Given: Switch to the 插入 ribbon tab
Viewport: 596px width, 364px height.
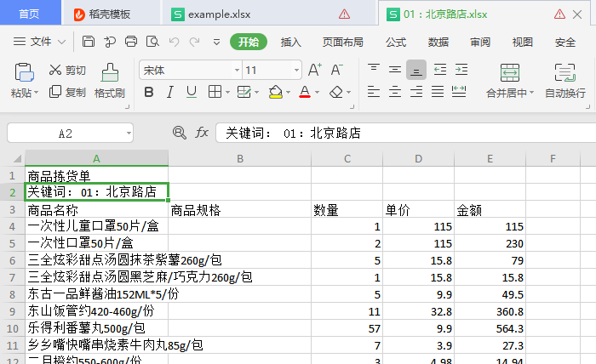Looking at the screenshot, I should point(291,43).
